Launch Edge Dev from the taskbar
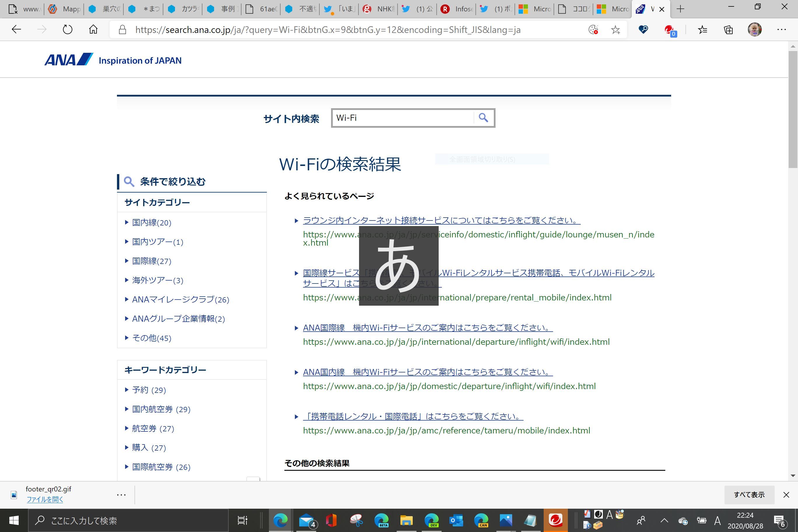Screen dimensions: 798x532 click(x=431, y=520)
